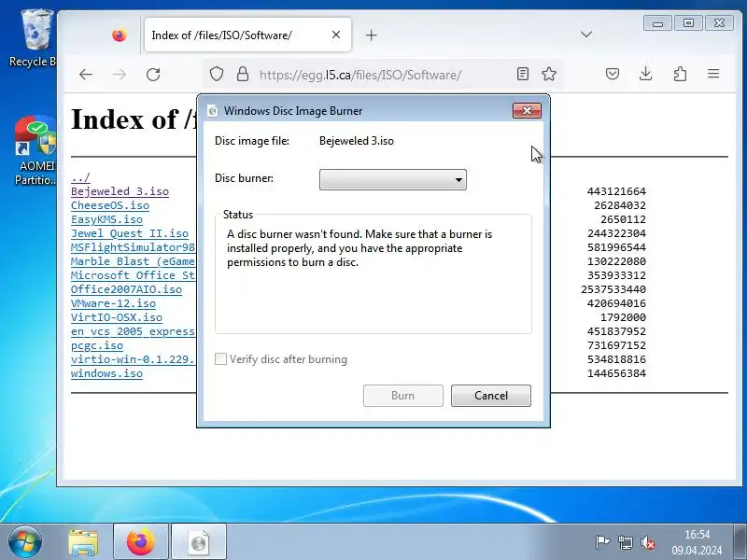
Task: Click the Burn button
Action: tap(403, 396)
